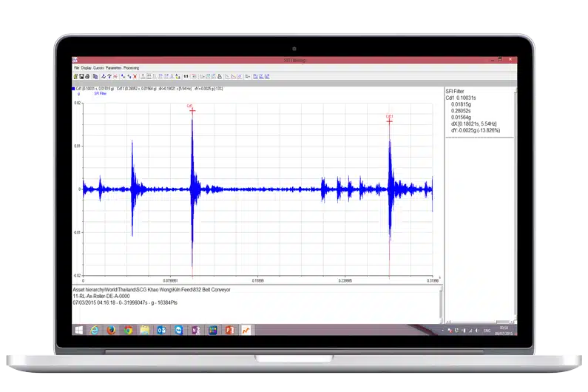
Task: Open the Display menu
Action: (86, 68)
